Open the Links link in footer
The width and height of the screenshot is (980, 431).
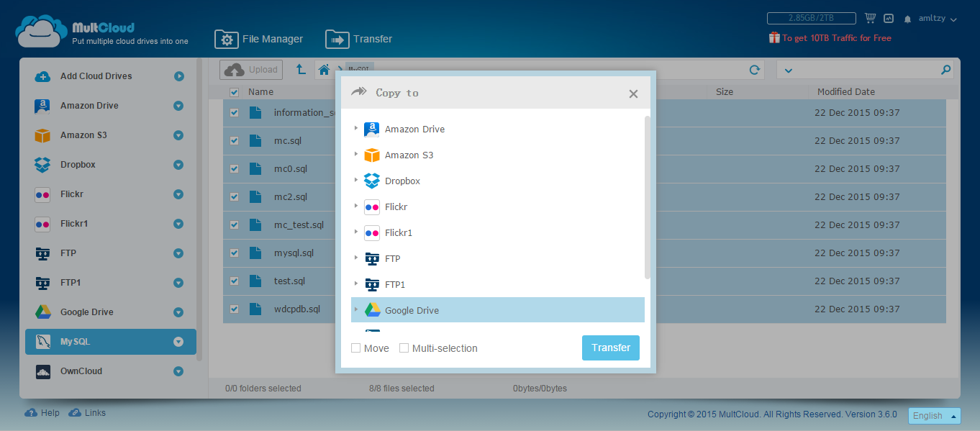tap(87, 413)
